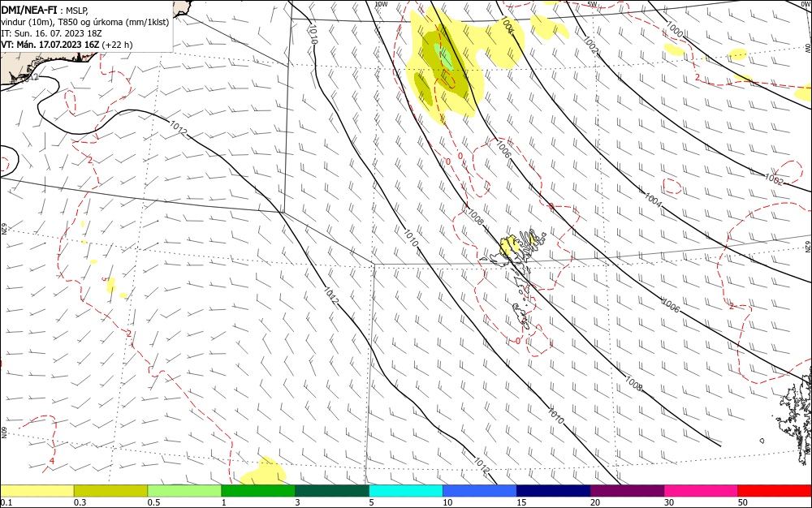Viewport: 812px width, 508px height.
Task: Click the "5W" longitude label
Action: click(593, 4)
